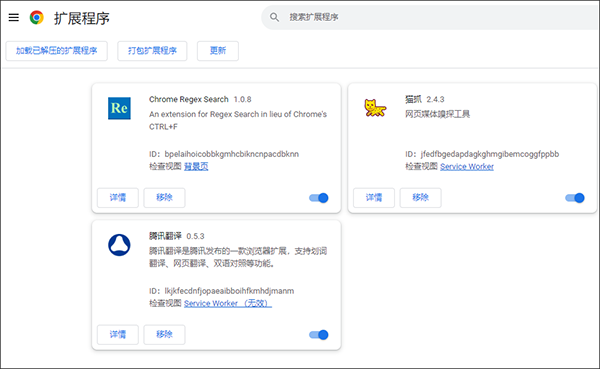Disable the 猫抓 extension toggle
Image resolution: width=600 pixels, height=369 pixels.
tap(575, 198)
